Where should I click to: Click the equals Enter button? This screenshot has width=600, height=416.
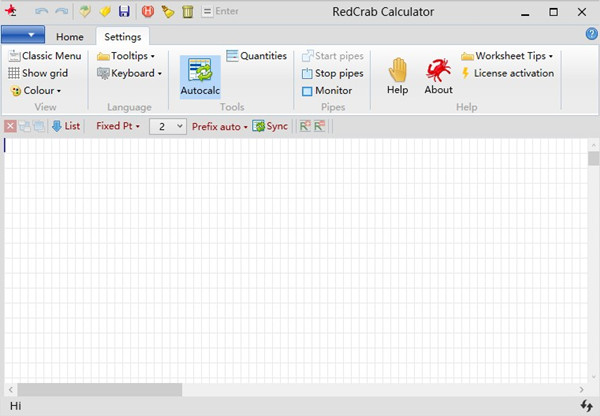pos(220,11)
